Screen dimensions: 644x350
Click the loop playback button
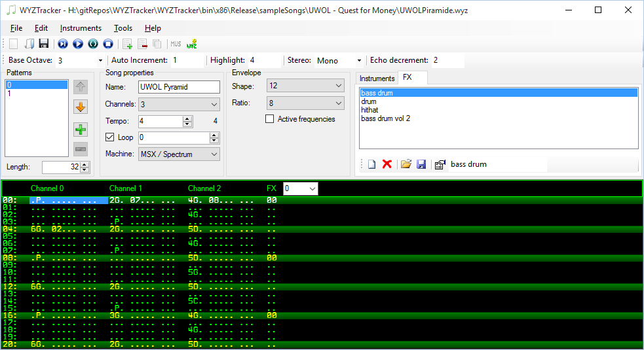(x=93, y=44)
